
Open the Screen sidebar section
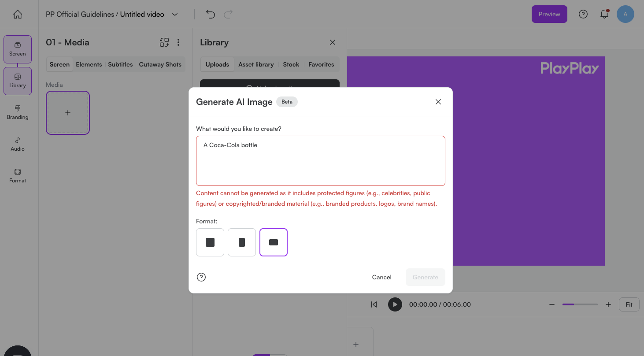point(18,49)
